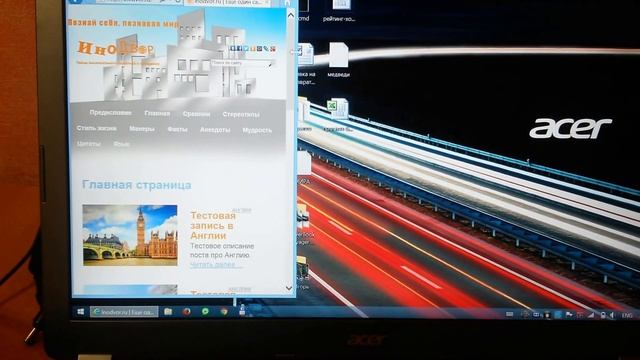Image resolution: width=640 pixels, height=360 pixels.
Task: Open the Тестовая запись в Англии post title
Action: tap(213, 225)
